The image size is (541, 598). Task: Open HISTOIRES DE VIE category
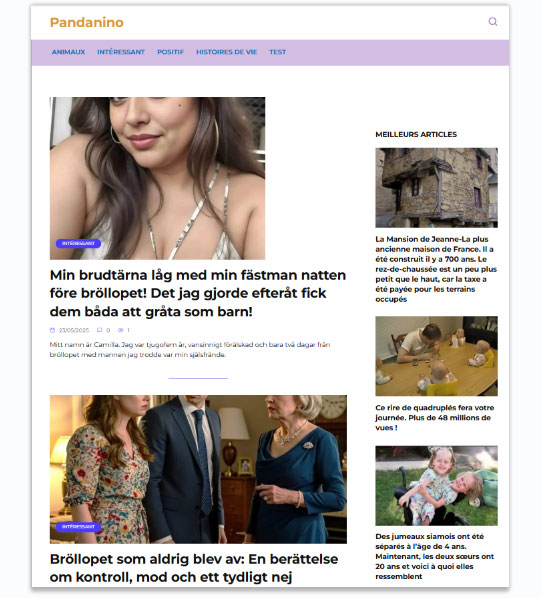tap(226, 52)
